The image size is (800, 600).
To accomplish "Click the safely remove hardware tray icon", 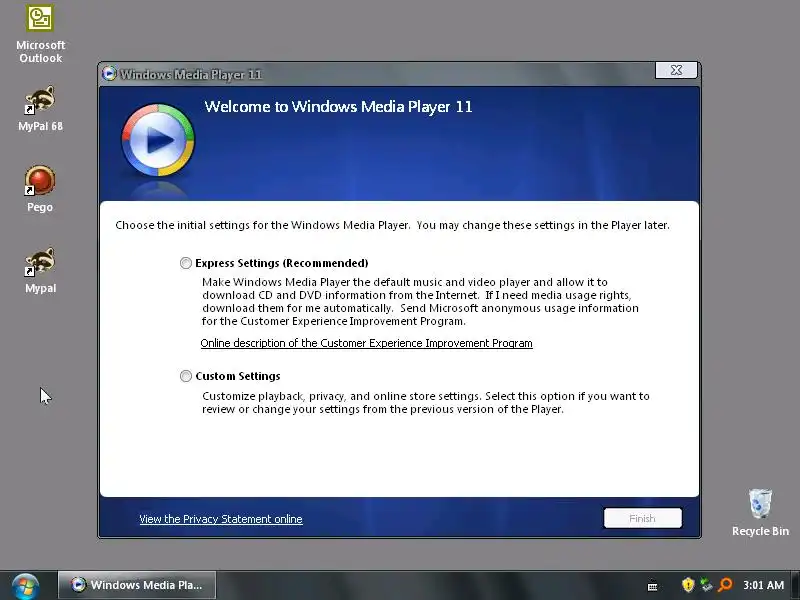I will point(706,585).
